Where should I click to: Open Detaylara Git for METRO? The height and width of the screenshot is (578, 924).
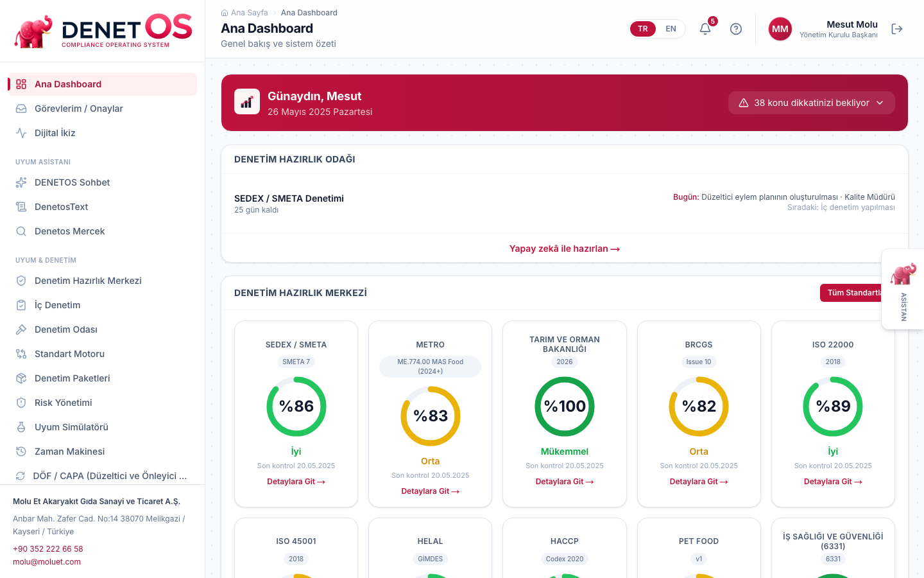[431, 491]
